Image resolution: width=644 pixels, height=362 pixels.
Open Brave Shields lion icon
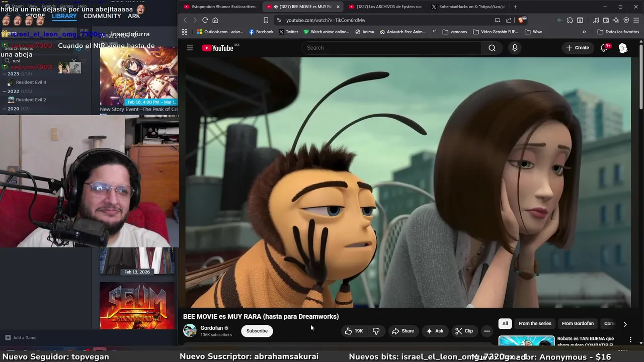click(x=522, y=20)
